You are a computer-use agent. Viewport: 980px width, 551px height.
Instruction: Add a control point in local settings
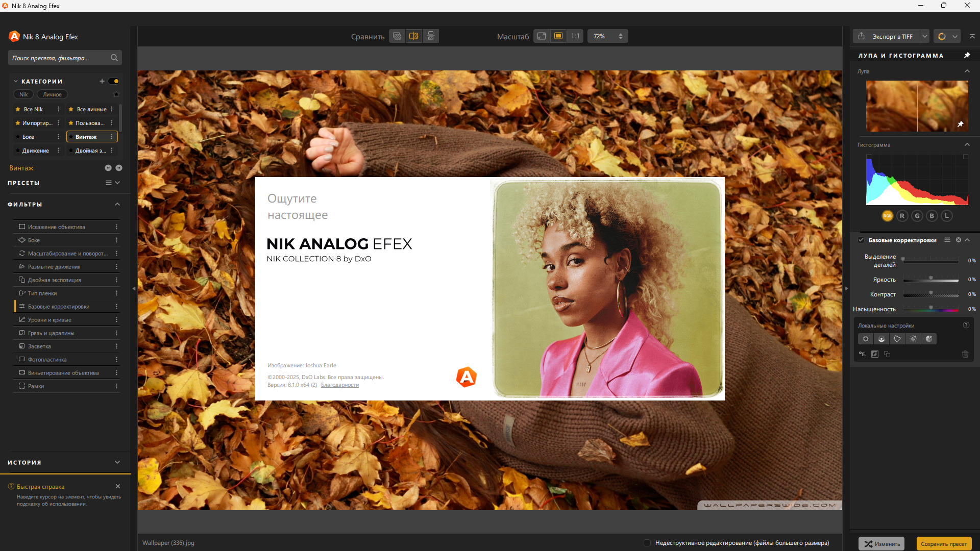[866, 339]
